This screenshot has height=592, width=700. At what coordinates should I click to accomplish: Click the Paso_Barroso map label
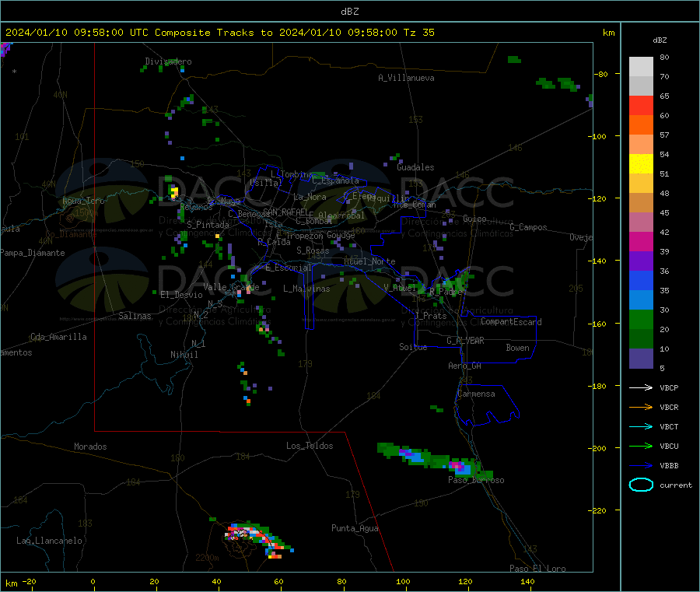[476, 480]
